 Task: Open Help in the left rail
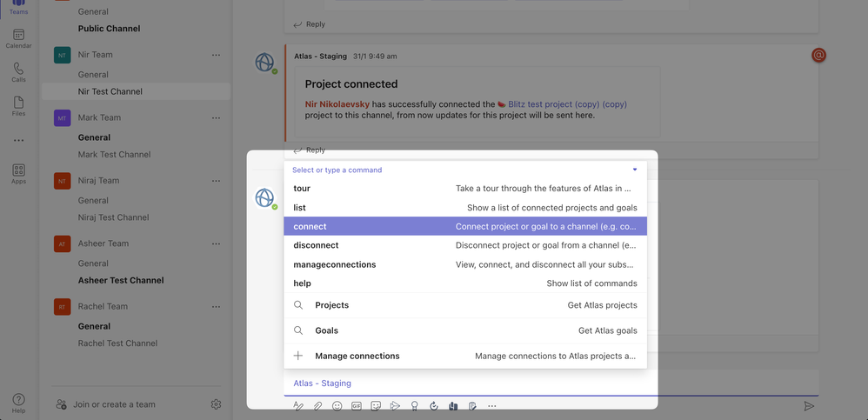tap(18, 403)
